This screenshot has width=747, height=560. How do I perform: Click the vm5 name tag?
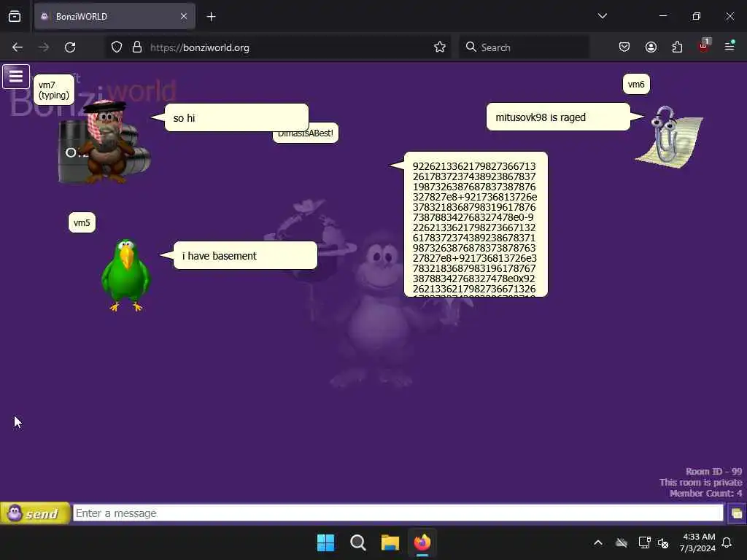pyautogui.click(x=82, y=222)
